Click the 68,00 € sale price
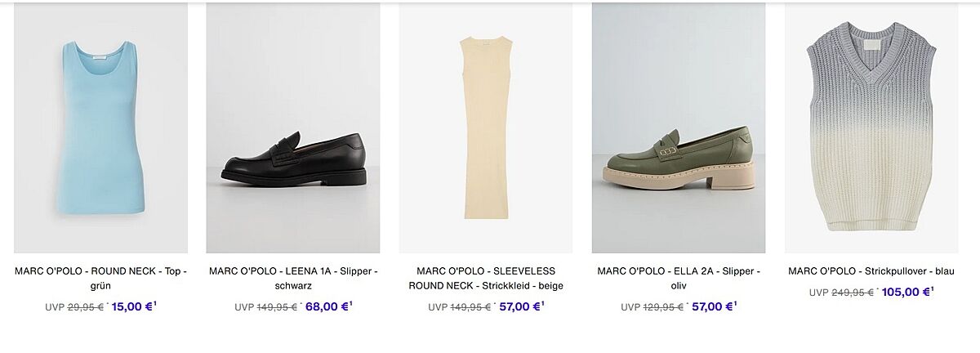 click(325, 306)
